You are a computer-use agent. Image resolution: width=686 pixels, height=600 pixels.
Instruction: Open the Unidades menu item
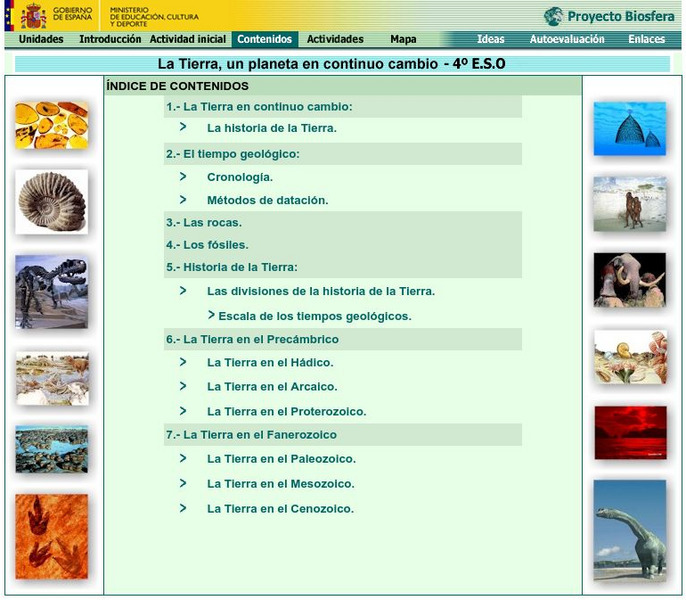pos(41,39)
